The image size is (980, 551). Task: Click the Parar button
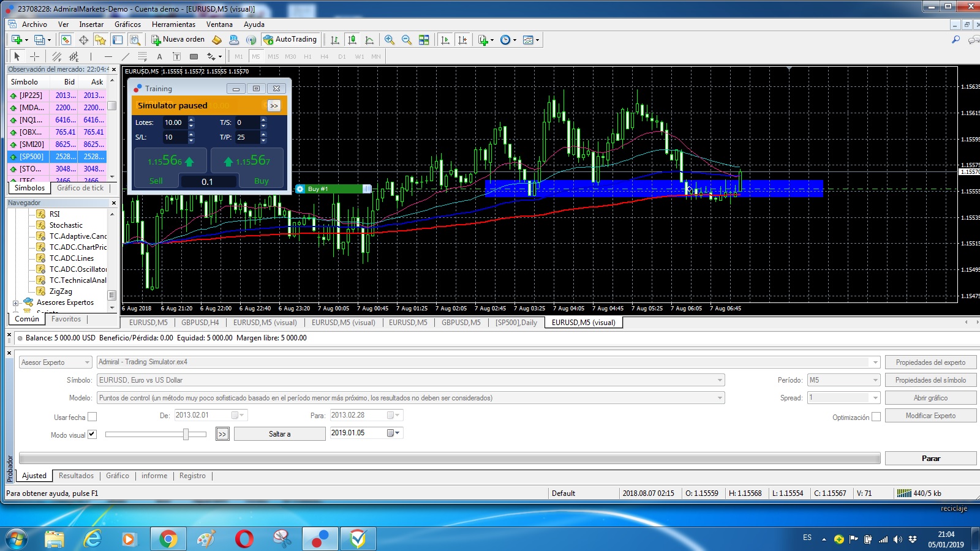coord(931,458)
